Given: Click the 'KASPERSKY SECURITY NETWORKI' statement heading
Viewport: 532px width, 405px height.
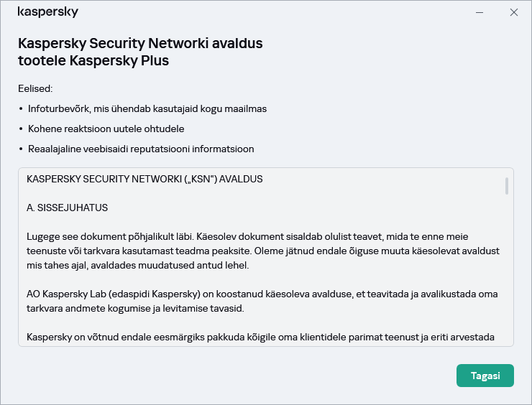Looking at the screenshot, I should [145, 179].
